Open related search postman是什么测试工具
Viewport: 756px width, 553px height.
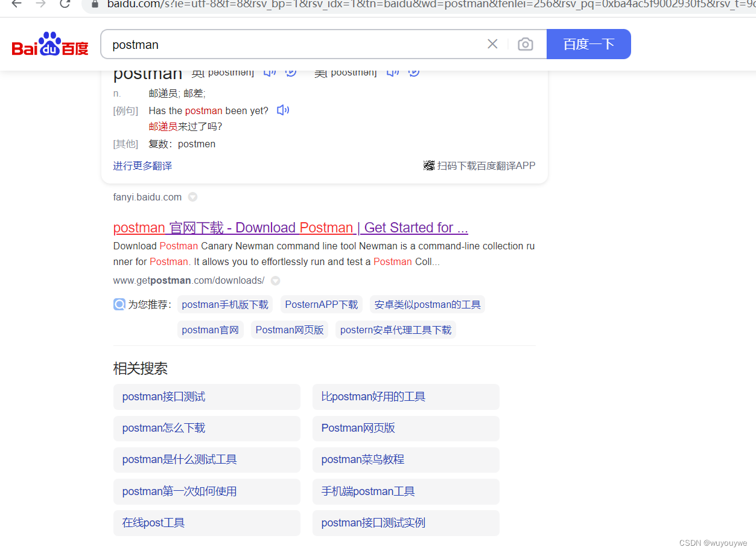click(x=207, y=459)
